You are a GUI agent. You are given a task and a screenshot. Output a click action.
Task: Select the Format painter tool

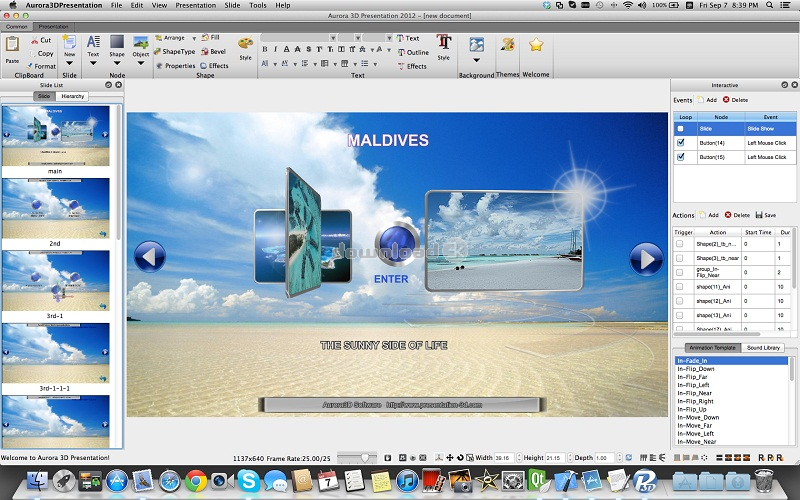(x=41, y=66)
